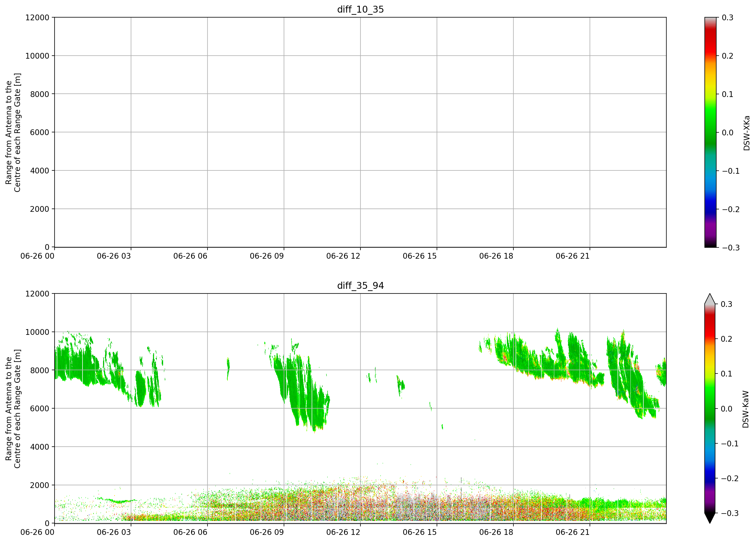Select the y-axis label of the diff_35_94 plot
The height and width of the screenshot is (542, 756).
tap(13, 408)
